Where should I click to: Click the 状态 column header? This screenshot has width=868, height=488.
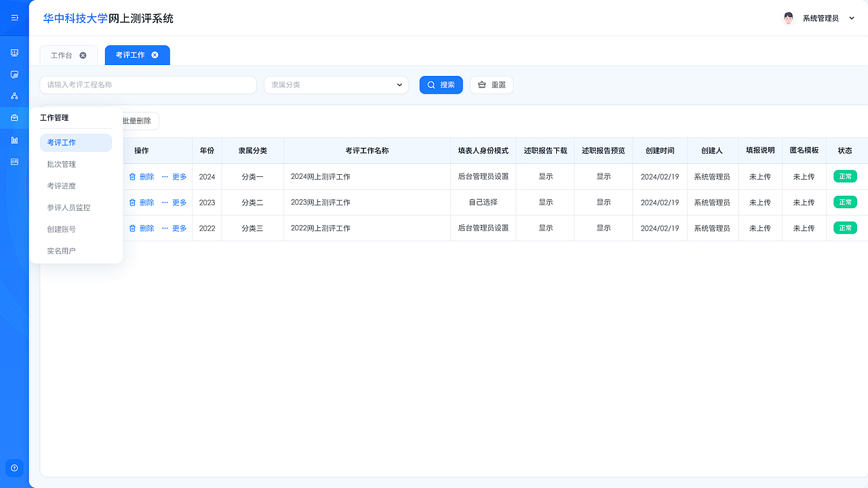(845, 150)
